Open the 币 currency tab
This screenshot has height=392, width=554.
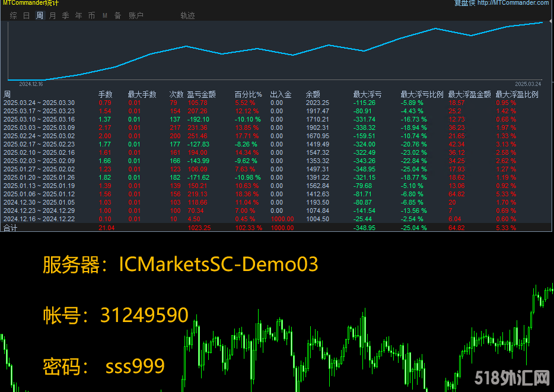pos(92,15)
